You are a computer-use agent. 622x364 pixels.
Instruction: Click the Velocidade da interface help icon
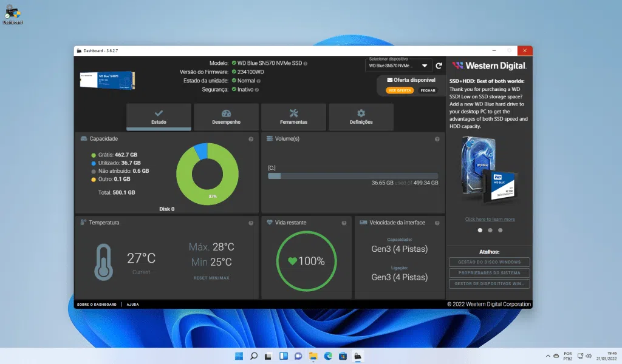click(x=436, y=223)
